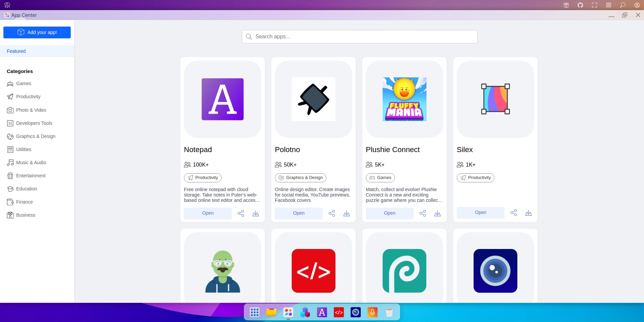
Task: Add Polotno shortcut to desktop icon
Action: (x=347, y=213)
